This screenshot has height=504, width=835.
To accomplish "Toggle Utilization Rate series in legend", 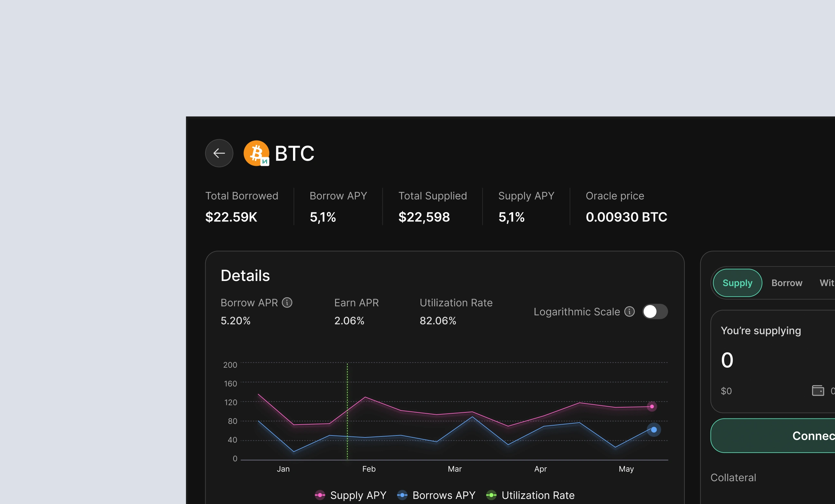I will (538, 495).
